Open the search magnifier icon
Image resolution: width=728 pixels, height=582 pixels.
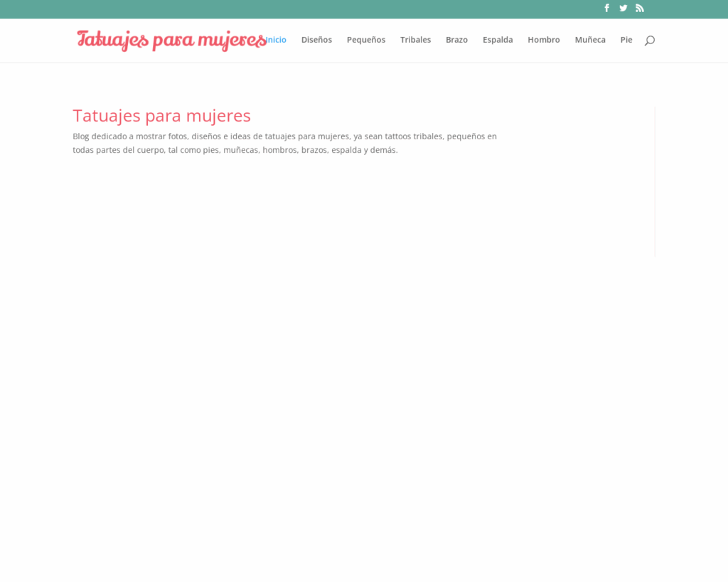pyautogui.click(x=649, y=41)
